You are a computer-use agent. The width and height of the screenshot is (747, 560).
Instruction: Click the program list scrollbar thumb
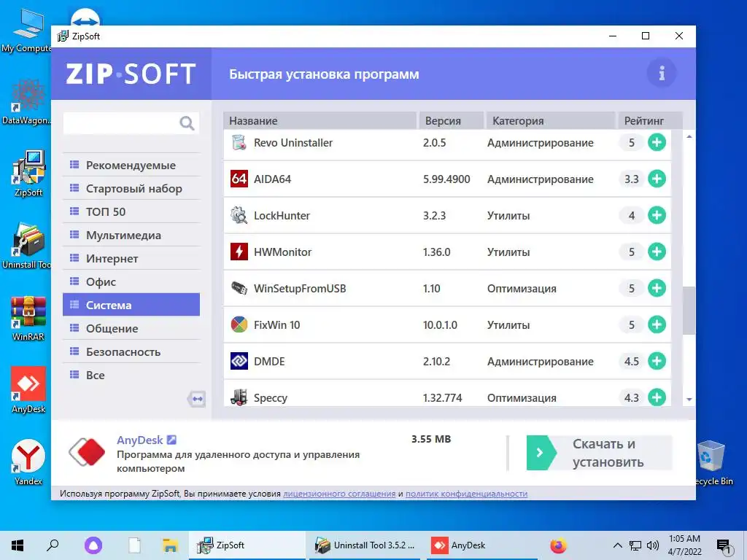pyautogui.click(x=689, y=311)
